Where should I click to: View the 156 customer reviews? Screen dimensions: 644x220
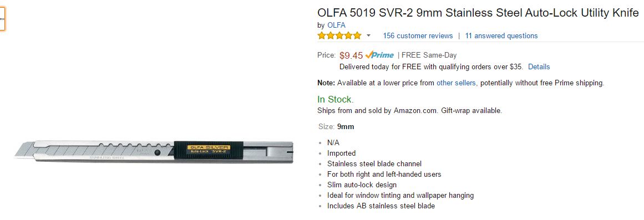418,35
